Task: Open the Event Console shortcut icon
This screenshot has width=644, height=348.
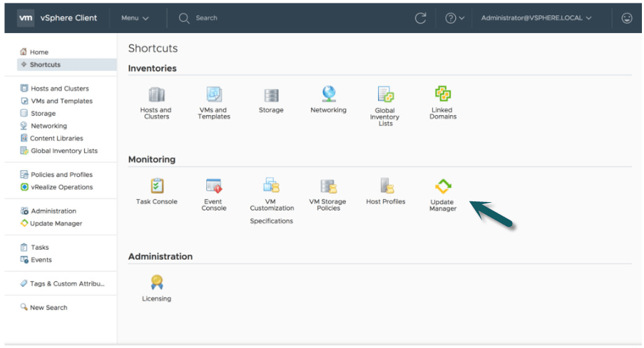Action: click(214, 186)
